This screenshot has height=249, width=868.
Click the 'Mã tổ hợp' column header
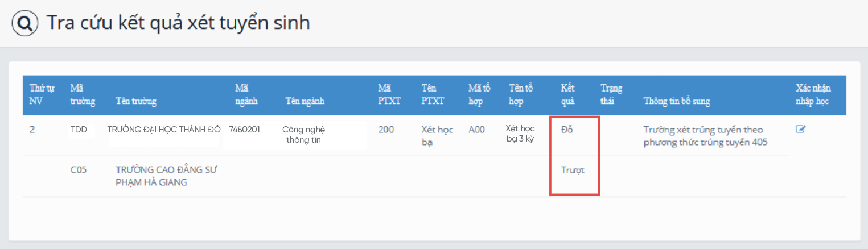480,95
